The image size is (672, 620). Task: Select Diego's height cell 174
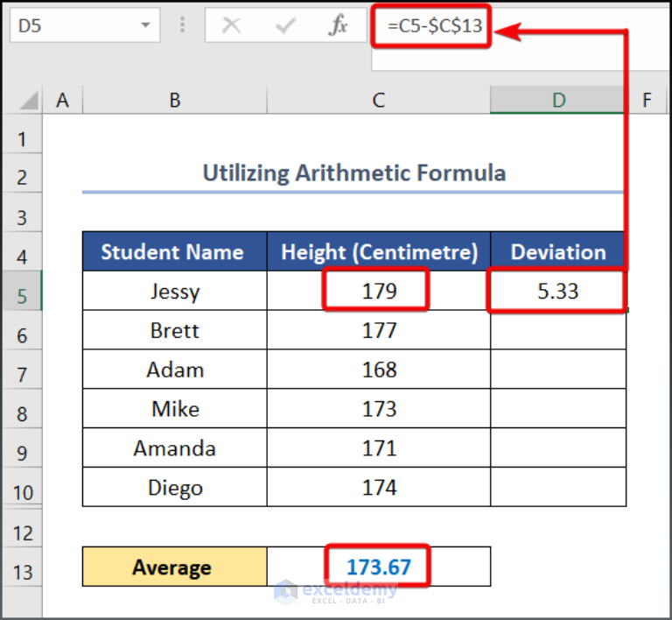(x=378, y=487)
